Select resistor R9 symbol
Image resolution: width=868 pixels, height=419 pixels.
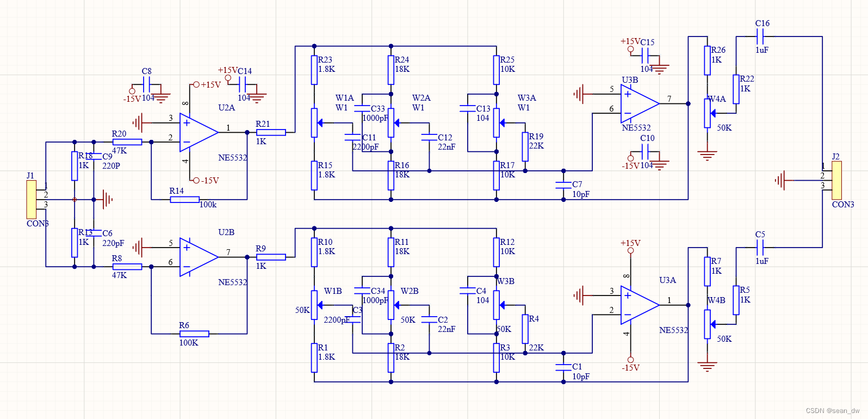271,257
